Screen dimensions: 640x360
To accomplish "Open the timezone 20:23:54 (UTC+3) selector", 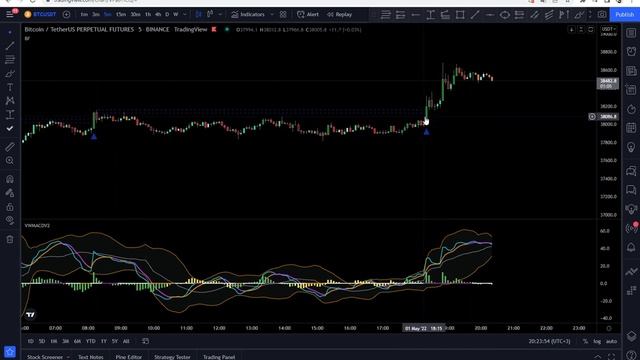I will tap(549, 341).
